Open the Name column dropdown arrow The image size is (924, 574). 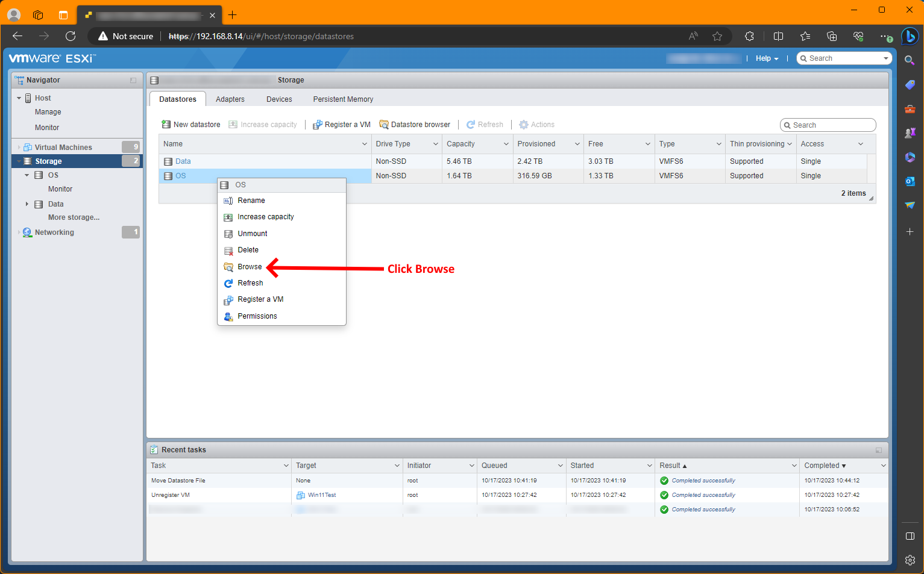click(x=364, y=144)
